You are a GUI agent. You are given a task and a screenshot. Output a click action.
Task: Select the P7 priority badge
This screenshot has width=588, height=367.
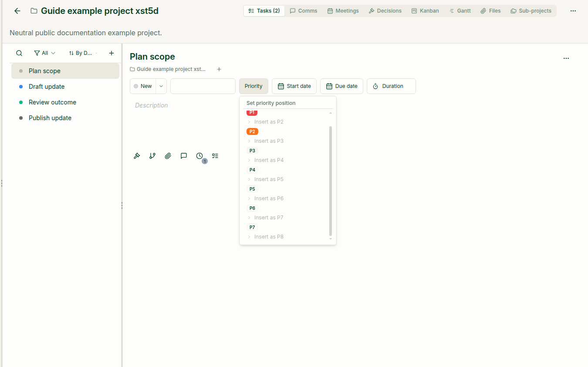tap(252, 227)
